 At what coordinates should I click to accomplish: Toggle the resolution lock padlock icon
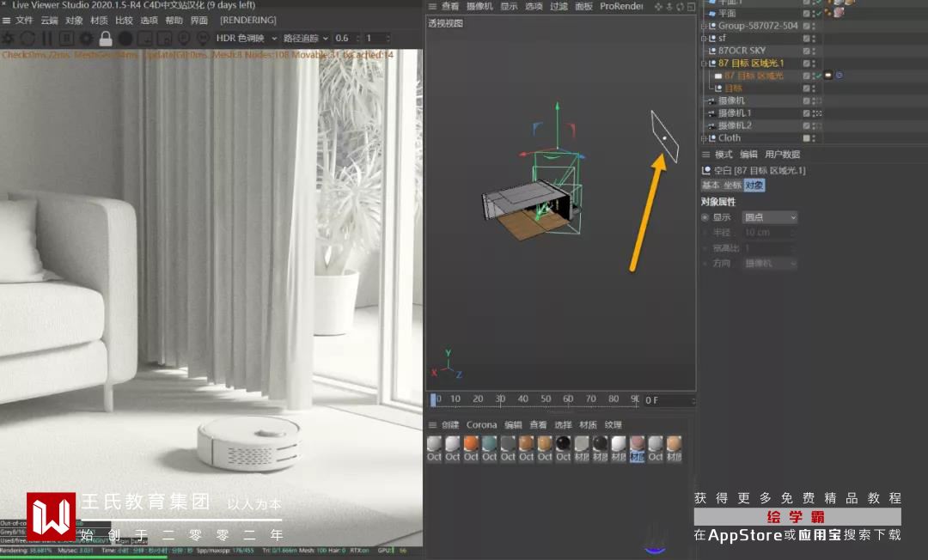(106, 39)
